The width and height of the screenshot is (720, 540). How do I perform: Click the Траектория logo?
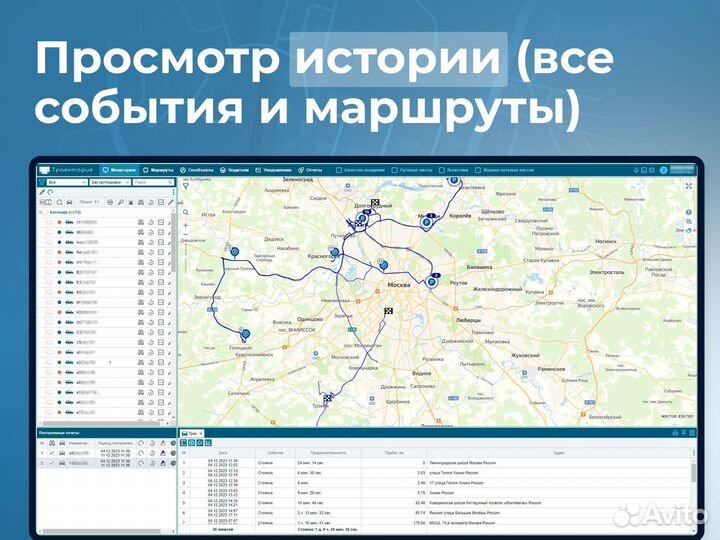(x=66, y=170)
